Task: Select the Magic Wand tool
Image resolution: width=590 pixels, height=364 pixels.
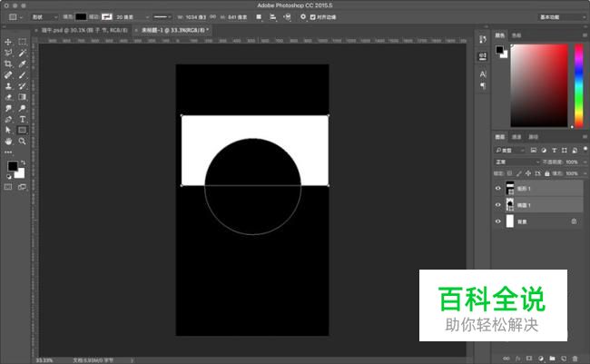Action: [22, 53]
